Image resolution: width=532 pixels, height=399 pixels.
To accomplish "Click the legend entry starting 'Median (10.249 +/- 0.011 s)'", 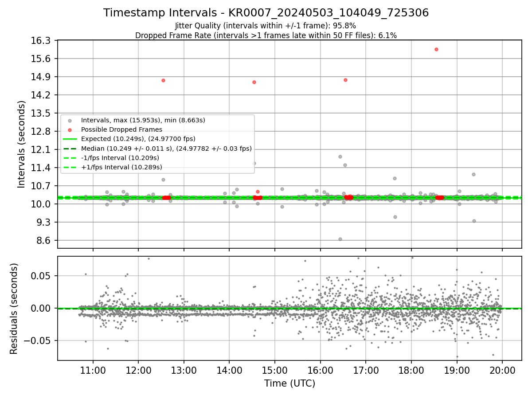I will [x=166, y=149].
